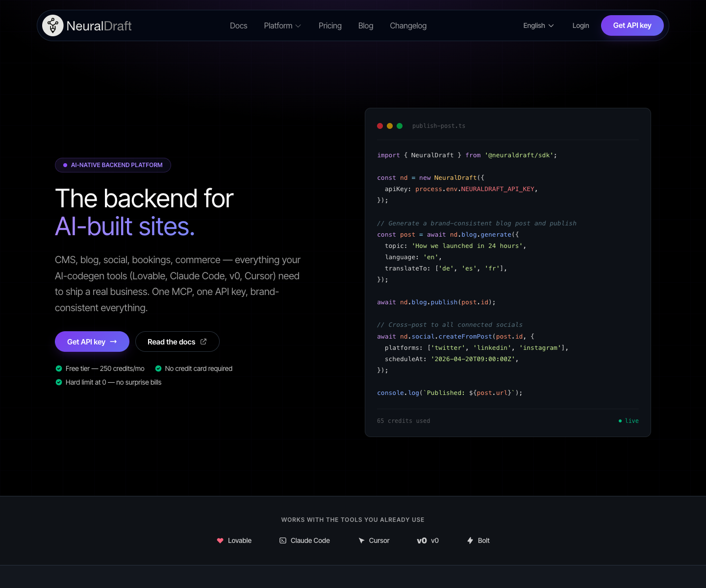The image size is (706, 588).
Task: Click the Login link
Action: [580, 25]
